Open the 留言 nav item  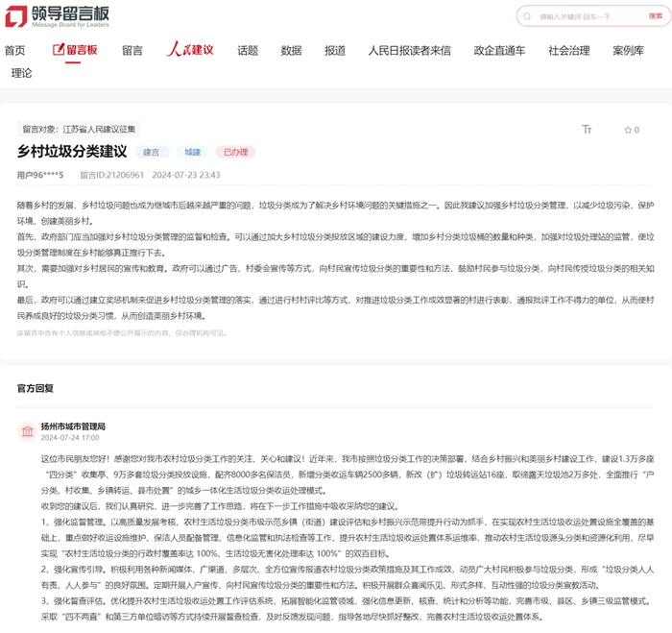pyautogui.click(x=132, y=51)
